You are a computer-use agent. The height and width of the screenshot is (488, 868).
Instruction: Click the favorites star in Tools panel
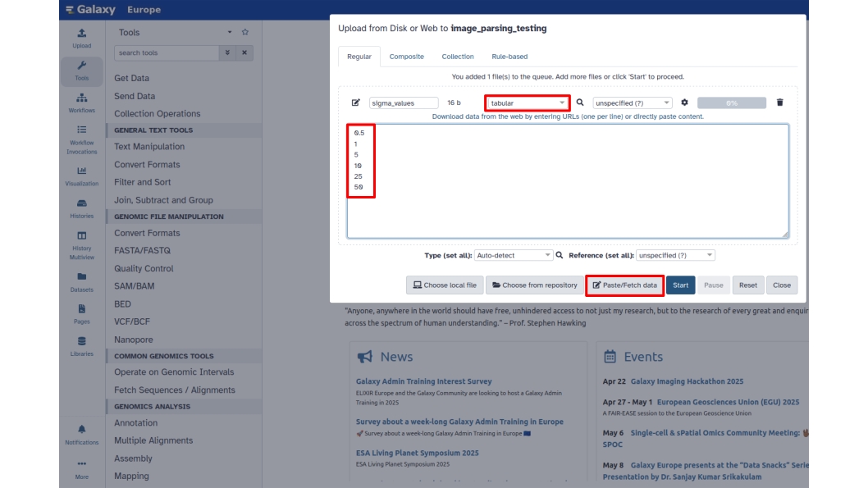point(245,32)
